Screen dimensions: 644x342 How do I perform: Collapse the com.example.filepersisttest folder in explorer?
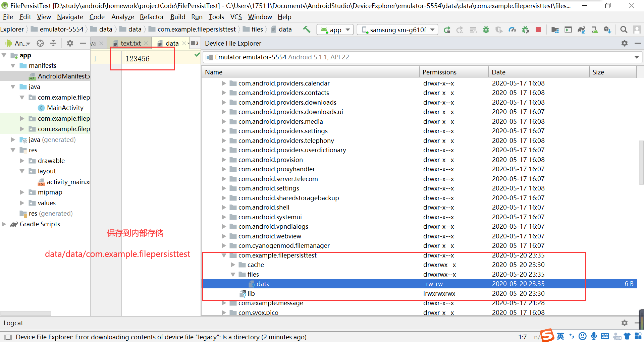coord(224,255)
